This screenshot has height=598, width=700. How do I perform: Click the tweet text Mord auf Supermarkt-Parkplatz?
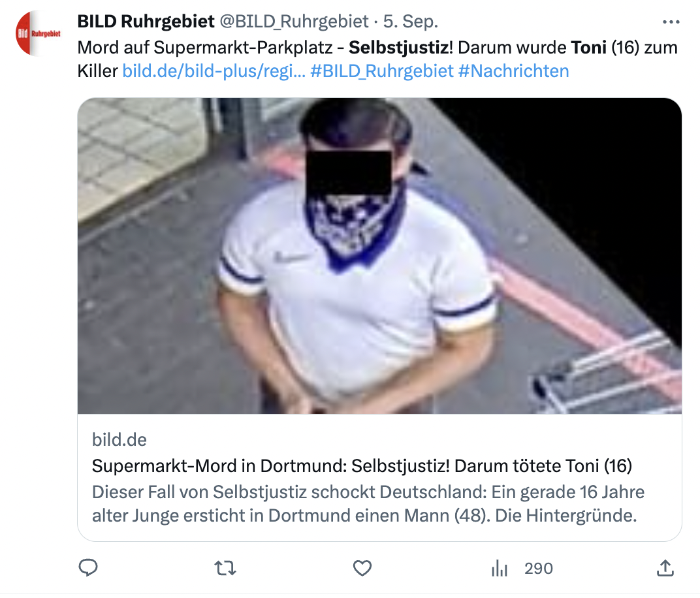pos(205,47)
